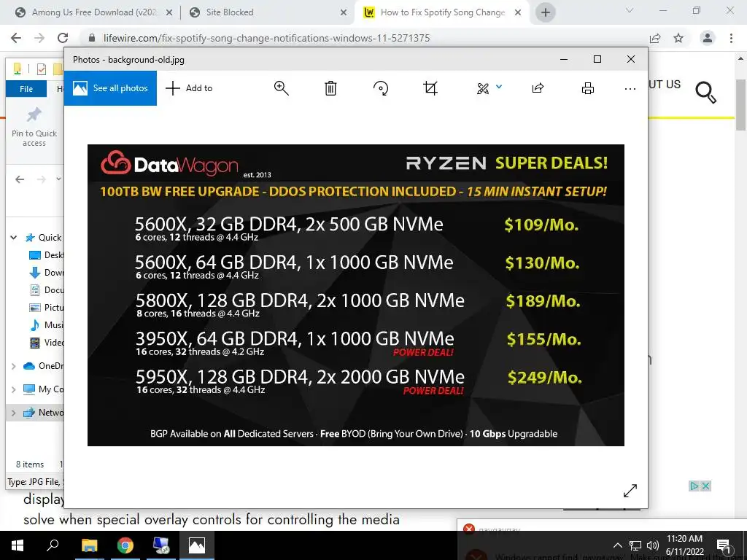Open the Photos app taskbar button

click(x=197, y=545)
